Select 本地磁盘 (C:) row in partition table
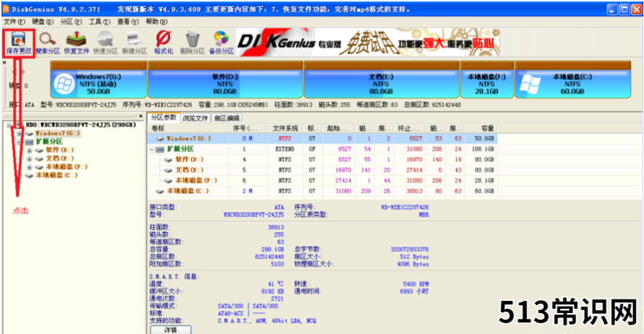 (x=323, y=190)
